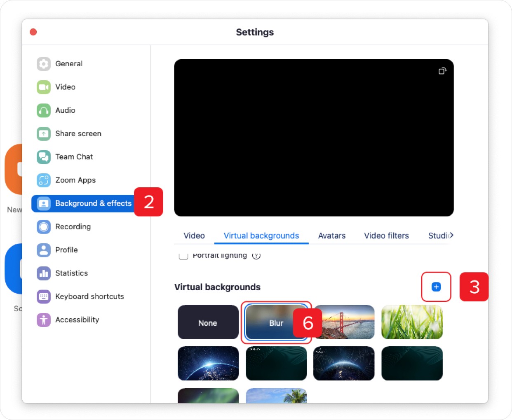
Task: Pick the Earth background with network lines
Action: click(344, 363)
